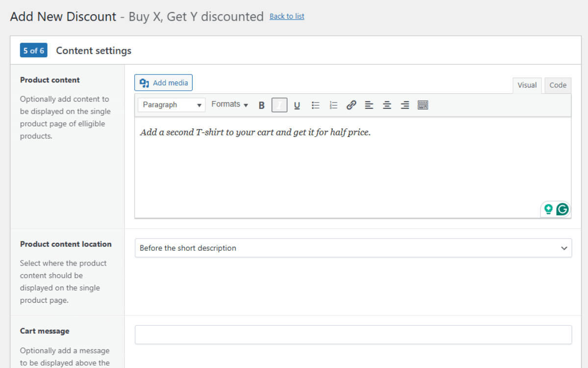The width and height of the screenshot is (588, 368).
Task: Center align the text
Action: [x=387, y=105]
